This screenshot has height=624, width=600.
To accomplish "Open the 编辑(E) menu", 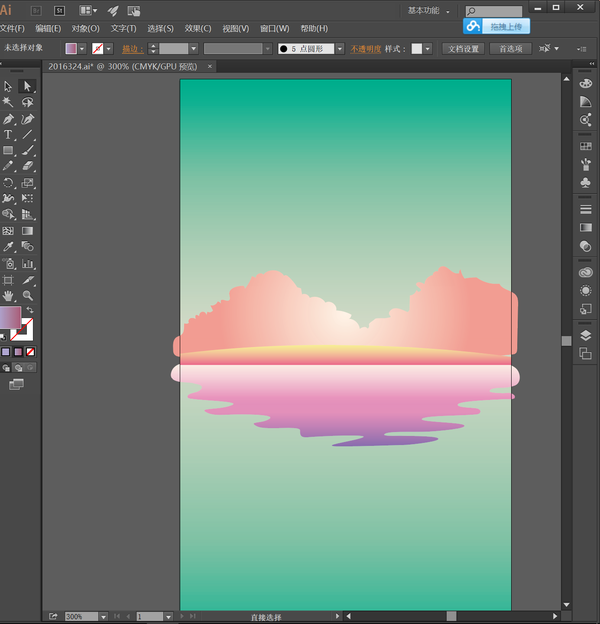I will pos(48,29).
